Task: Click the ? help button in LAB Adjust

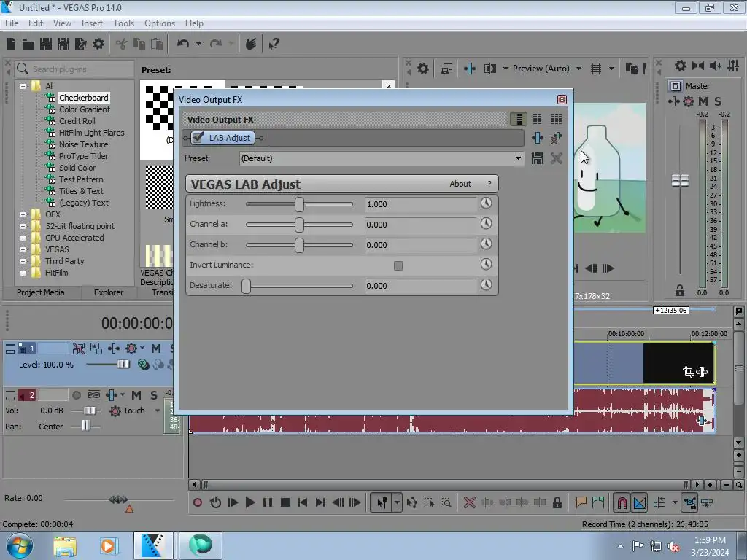Action: pos(489,184)
